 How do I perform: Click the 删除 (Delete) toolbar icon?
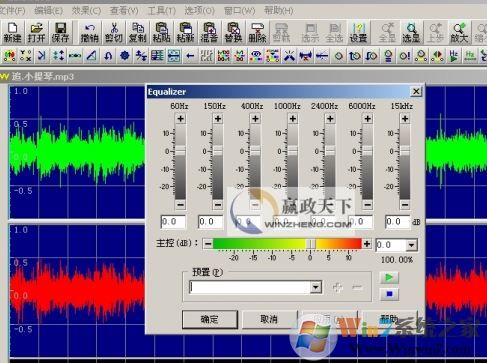[257, 33]
